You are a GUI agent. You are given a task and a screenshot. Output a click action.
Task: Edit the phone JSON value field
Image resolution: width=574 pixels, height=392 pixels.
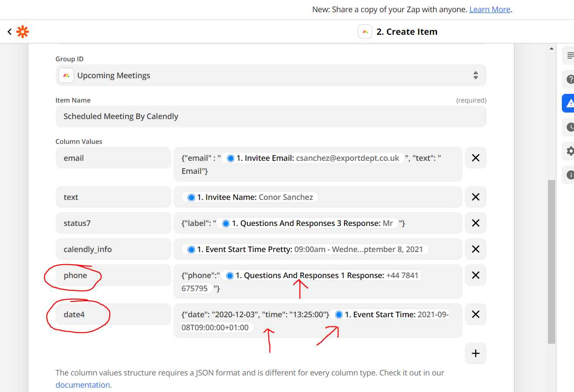pos(318,282)
